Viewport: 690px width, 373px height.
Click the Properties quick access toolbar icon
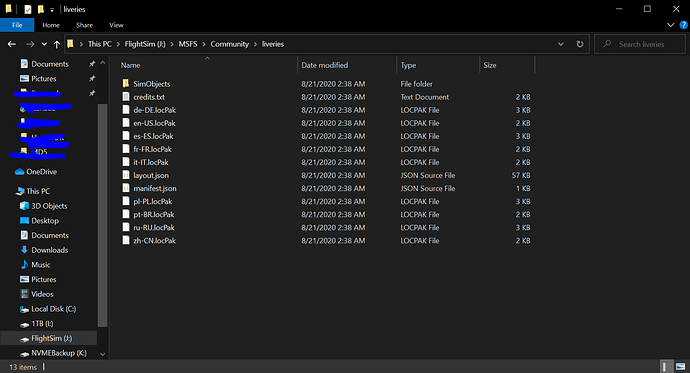tap(28, 9)
